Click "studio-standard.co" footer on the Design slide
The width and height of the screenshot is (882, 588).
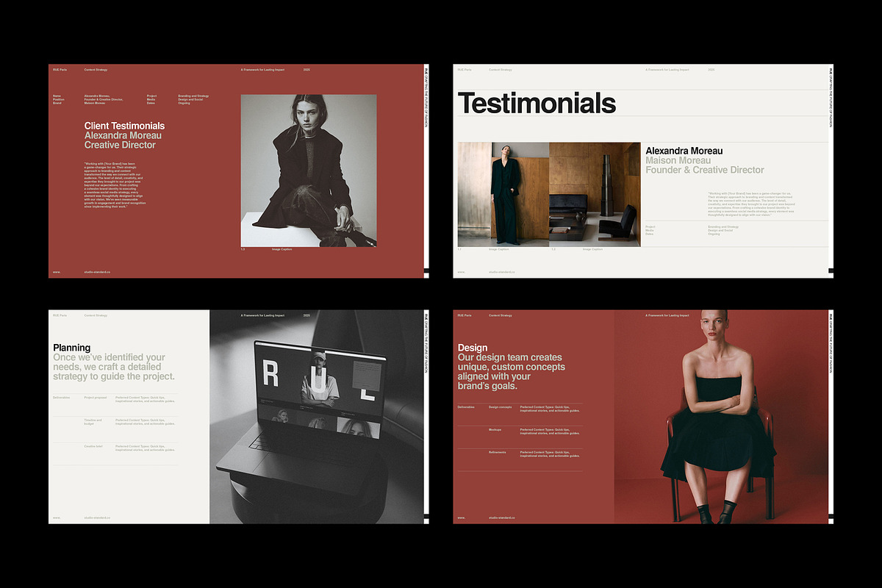point(501,517)
